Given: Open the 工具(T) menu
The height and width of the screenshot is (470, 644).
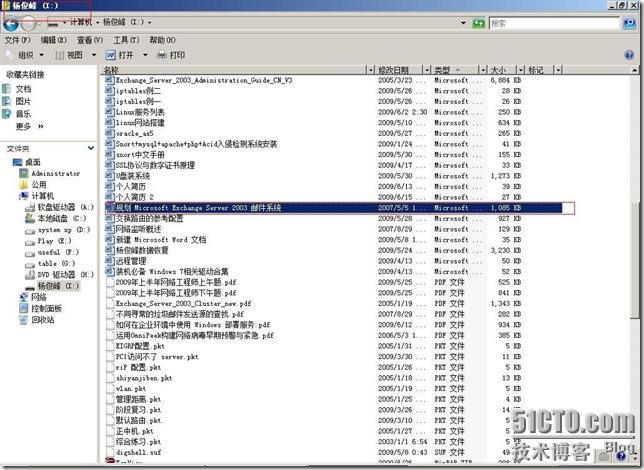Looking at the screenshot, I should [126, 40].
